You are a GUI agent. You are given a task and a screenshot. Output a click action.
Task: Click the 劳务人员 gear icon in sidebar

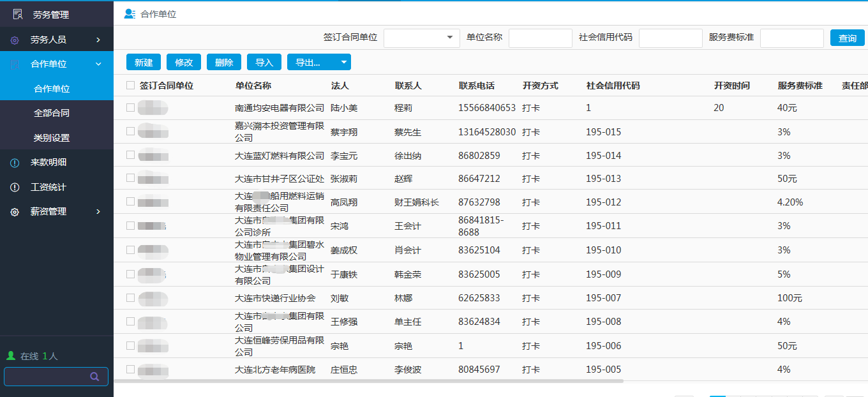pyautogui.click(x=15, y=40)
